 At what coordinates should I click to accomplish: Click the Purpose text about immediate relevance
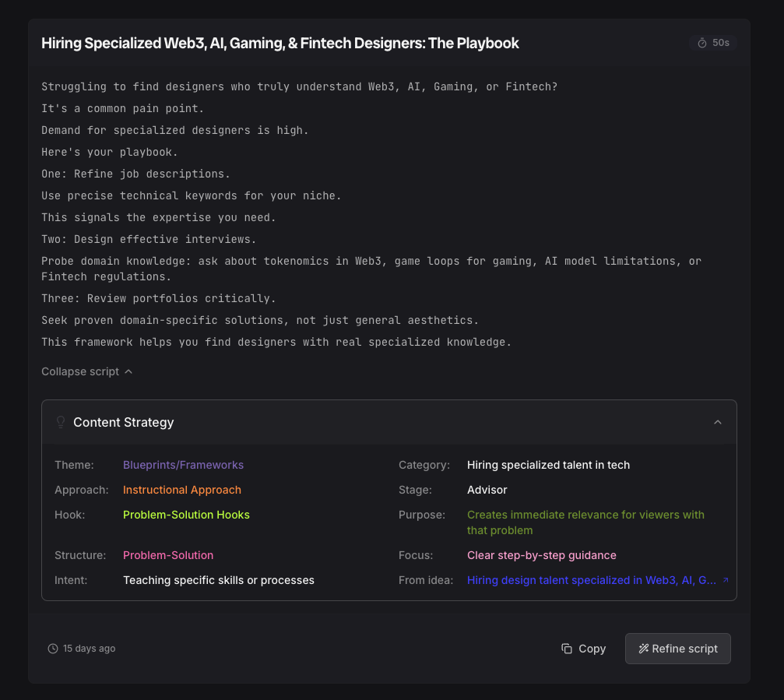tap(585, 522)
